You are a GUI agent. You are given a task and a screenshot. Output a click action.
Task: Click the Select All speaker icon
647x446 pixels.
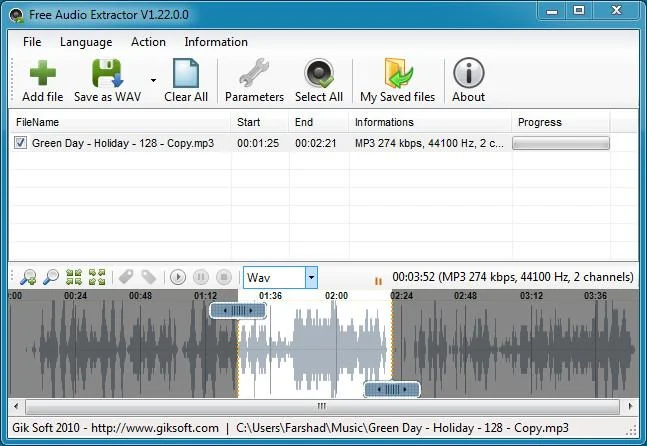pos(319,73)
